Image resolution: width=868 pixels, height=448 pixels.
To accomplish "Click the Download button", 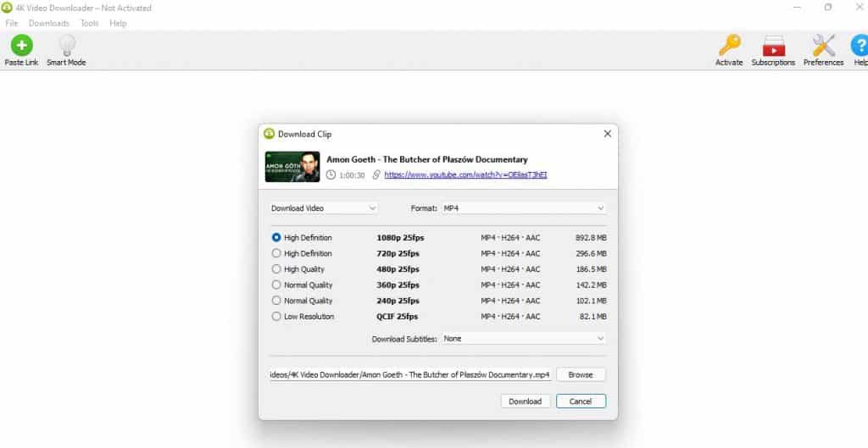I will tap(526, 401).
